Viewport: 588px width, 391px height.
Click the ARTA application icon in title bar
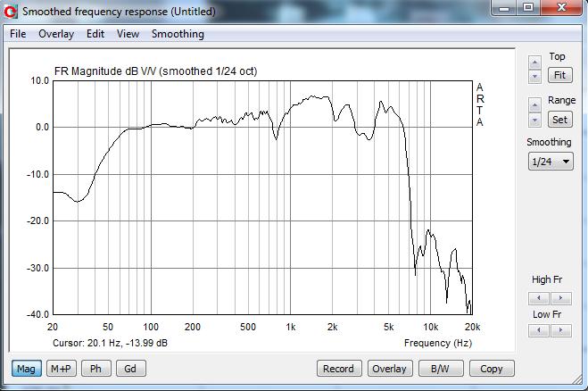click(x=11, y=12)
